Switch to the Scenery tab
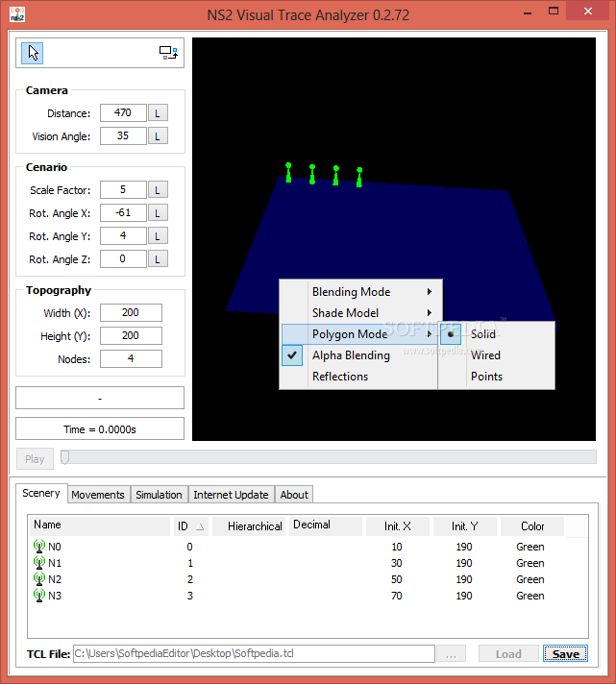616x684 pixels. [x=41, y=493]
